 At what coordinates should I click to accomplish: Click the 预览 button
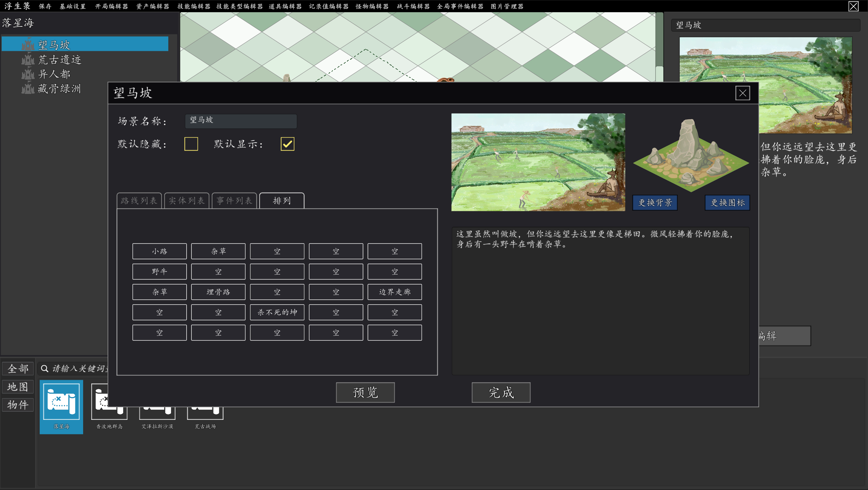pyautogui.click(x=365, y=392)
